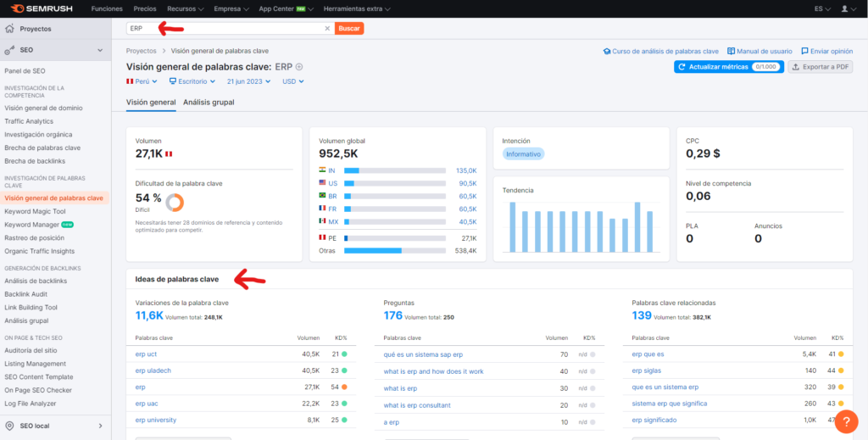Collapse the SEO sidebar section chevron
Viewport: 868px width, 440px height.
(100, 50)
